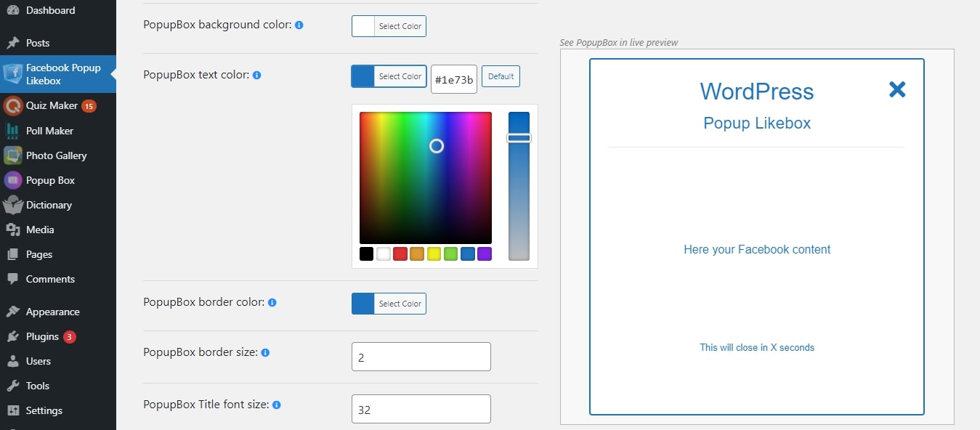
Task: Click the #1e73b hex color field
Action: (454, 80)
